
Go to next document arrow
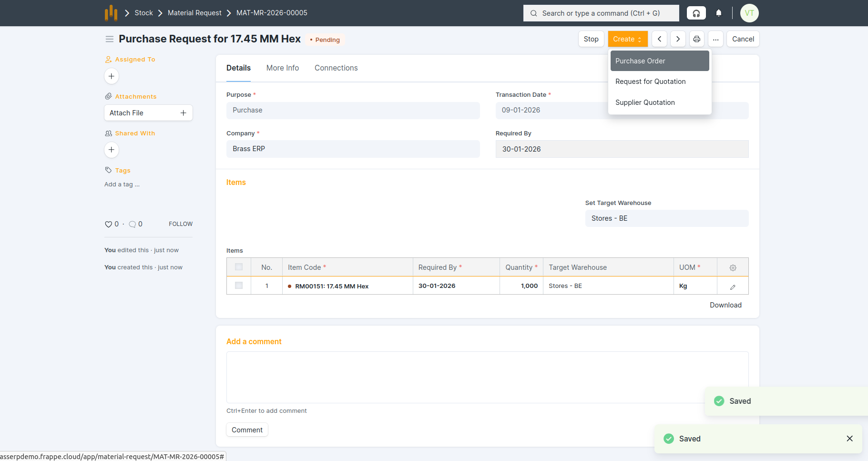(x=678, y=39)
